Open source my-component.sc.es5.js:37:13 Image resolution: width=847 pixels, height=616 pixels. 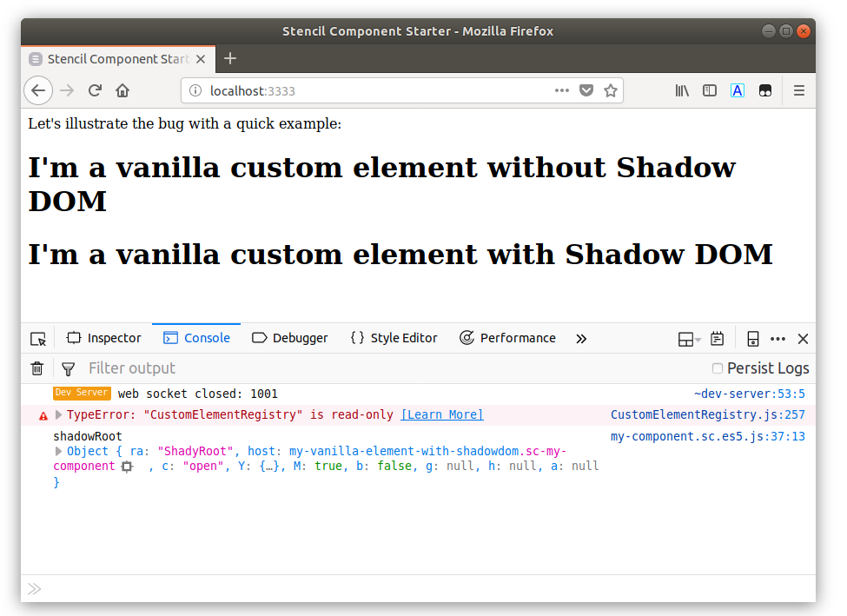tap(708, 436)
